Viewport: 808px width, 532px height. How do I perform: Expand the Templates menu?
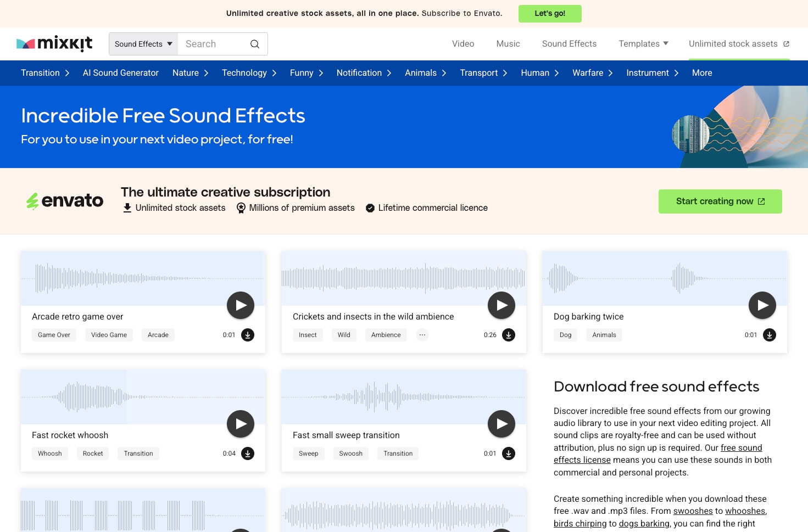pyautogui.click(x=643, y=44)
